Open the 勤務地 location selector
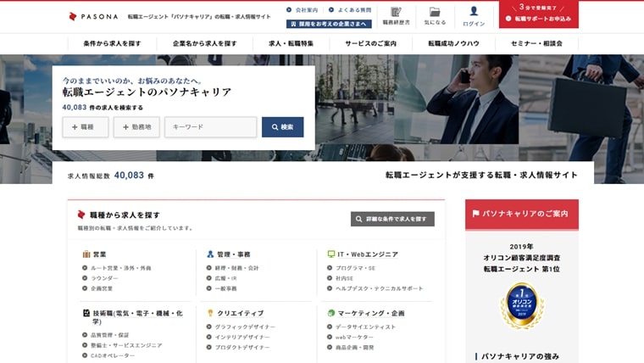This screenshot has width=644, height=363. [x=136, y=127]
